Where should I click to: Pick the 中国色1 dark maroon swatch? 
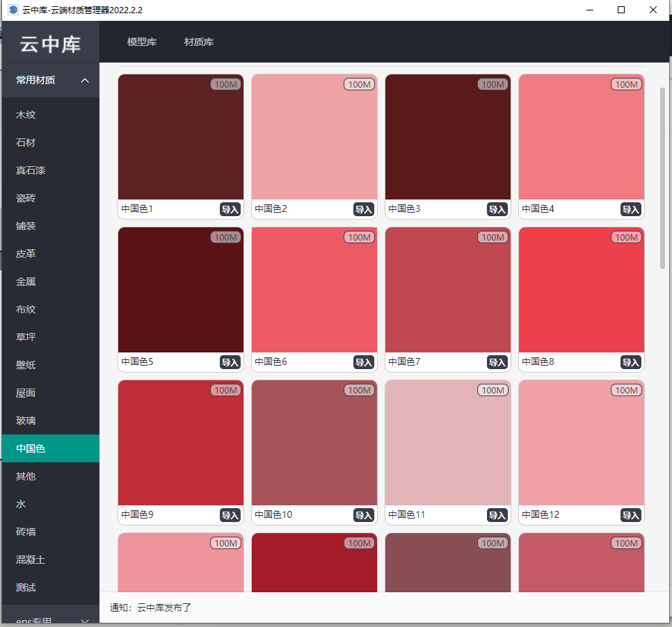click(x=181, y=137)
